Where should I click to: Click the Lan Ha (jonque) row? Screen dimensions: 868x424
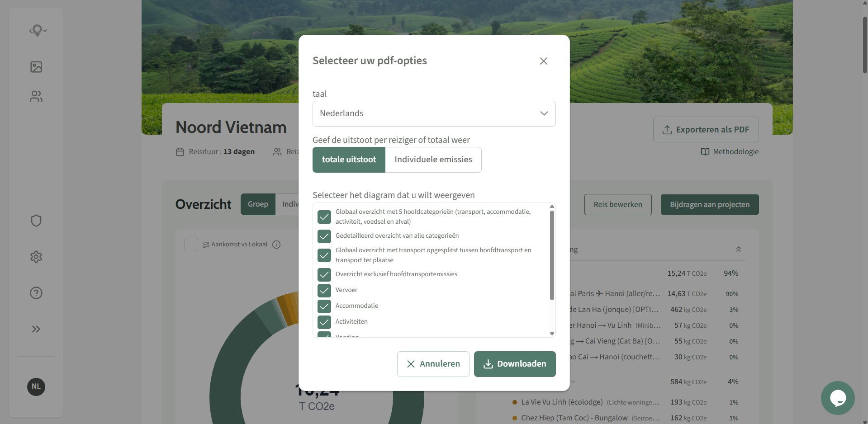tap(655, 310)
